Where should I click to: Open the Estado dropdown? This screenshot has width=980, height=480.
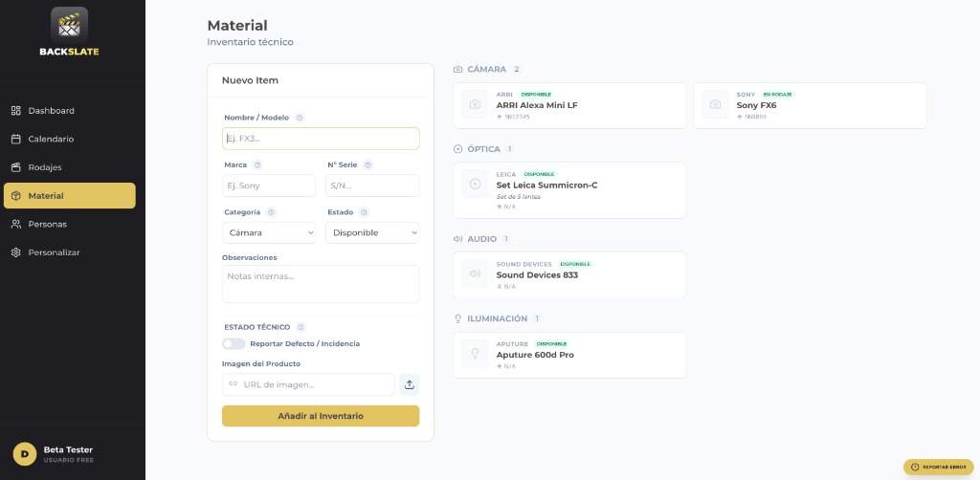(x=372, y=232)
